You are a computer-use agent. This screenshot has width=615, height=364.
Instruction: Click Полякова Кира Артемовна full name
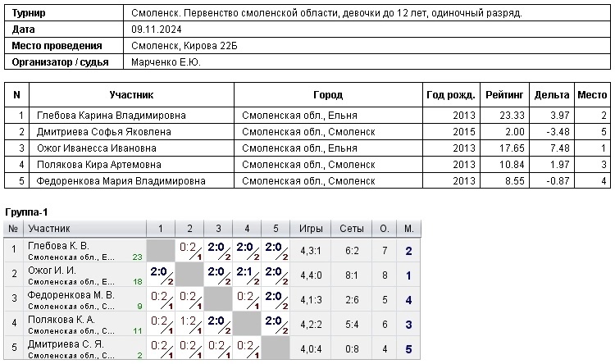coord(101,165)
